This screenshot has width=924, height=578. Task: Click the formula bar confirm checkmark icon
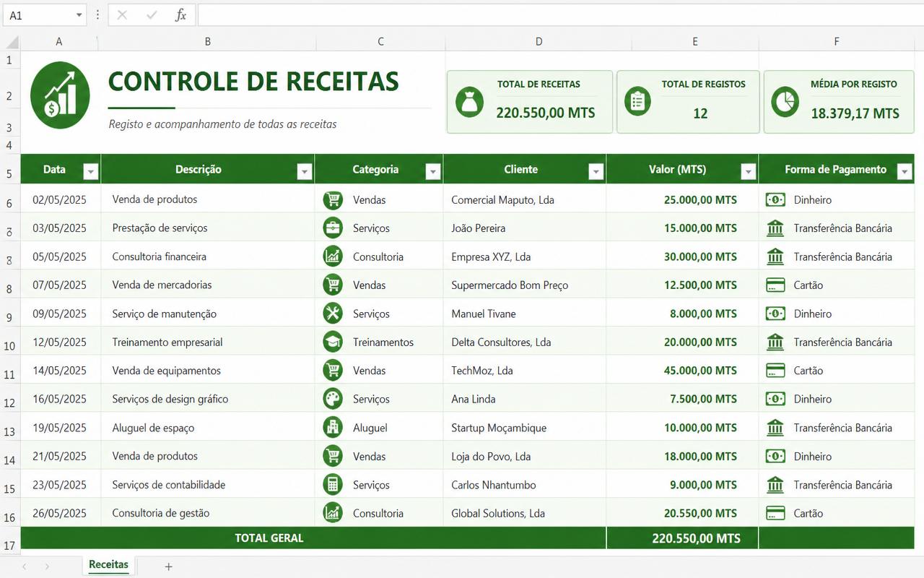coord(152,15)
